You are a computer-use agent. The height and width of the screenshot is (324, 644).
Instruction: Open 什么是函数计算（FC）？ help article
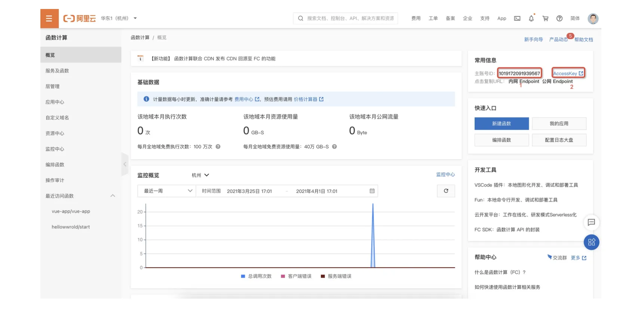(500, 272)
